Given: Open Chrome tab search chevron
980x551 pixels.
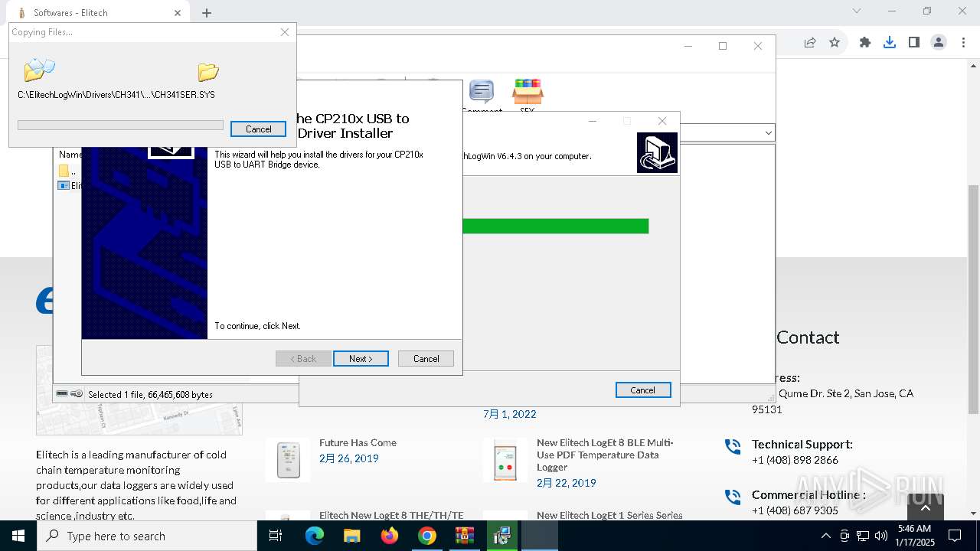Looking at the screenshot, I should click(857, 11).
